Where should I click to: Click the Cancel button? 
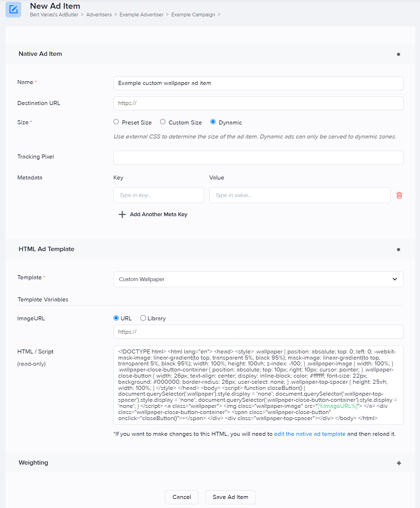[x=182, y=497]
